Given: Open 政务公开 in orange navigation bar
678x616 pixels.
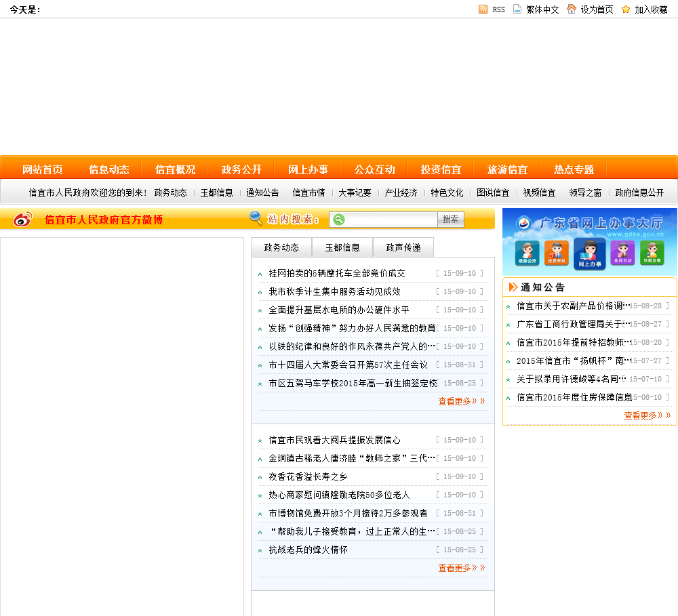Looking at the screenshot, I should point(242,169).
